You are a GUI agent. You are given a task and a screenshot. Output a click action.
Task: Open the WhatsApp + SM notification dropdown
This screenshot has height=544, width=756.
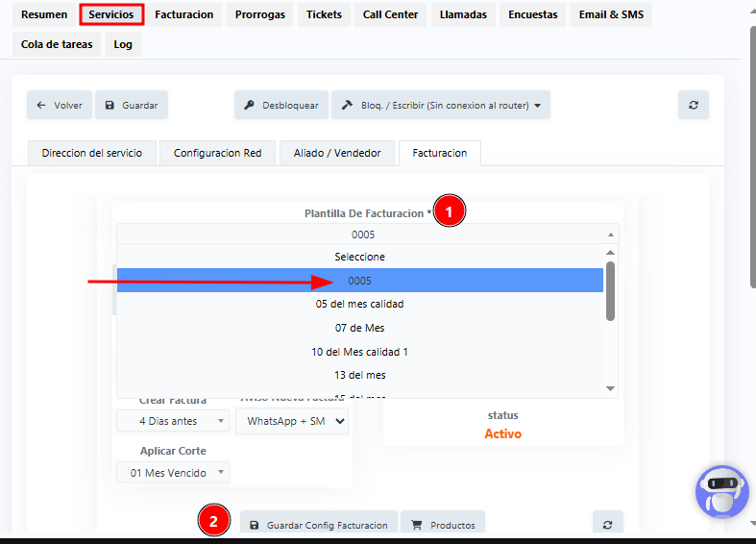tap(292, 421)
